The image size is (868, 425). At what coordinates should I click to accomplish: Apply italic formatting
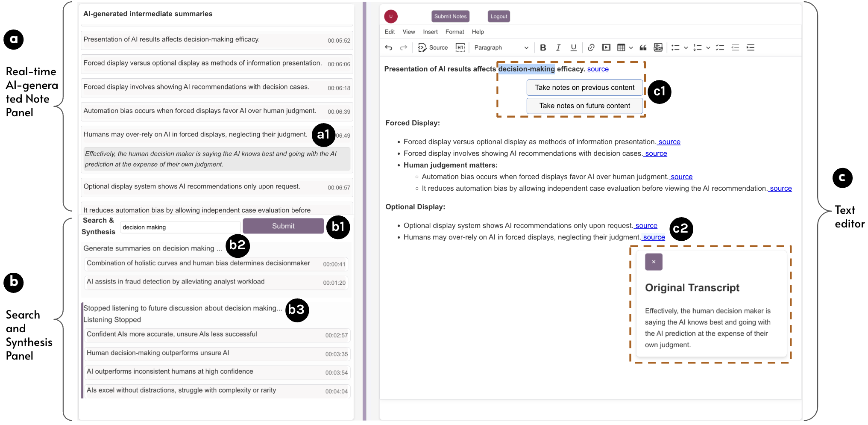(x=558, y=47)
